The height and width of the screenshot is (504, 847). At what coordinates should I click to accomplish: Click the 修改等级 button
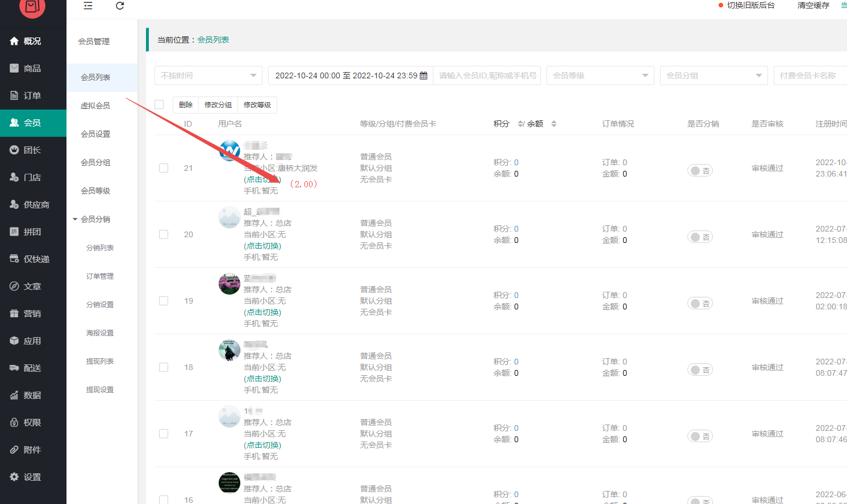257,105
